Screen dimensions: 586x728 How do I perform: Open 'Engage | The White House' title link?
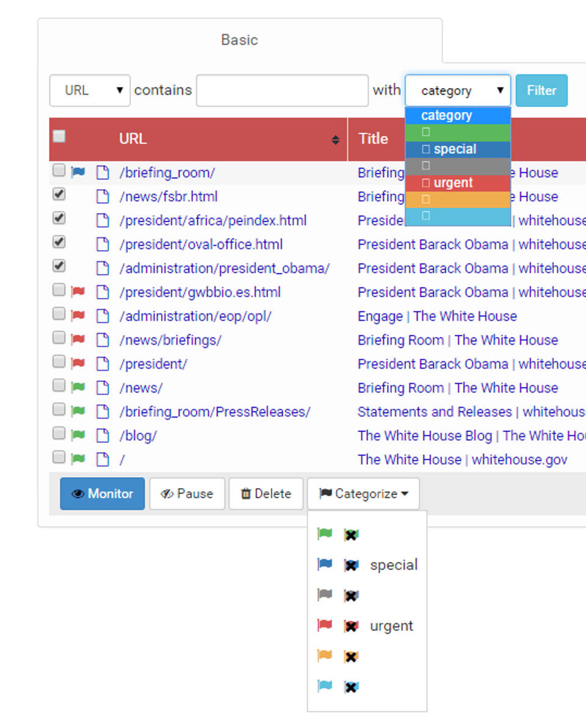click(x=437, y=316)
